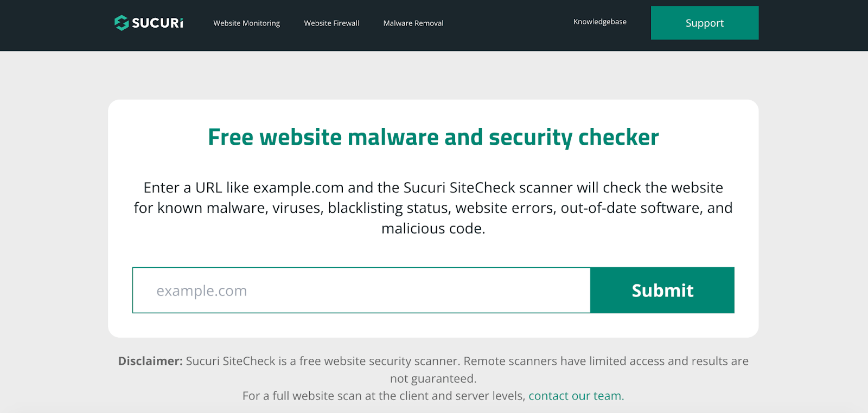Click the white SiteCheck scanner card
Viewport: 868px width, 413px height.
pyautogui.click(x=433, y=217)
